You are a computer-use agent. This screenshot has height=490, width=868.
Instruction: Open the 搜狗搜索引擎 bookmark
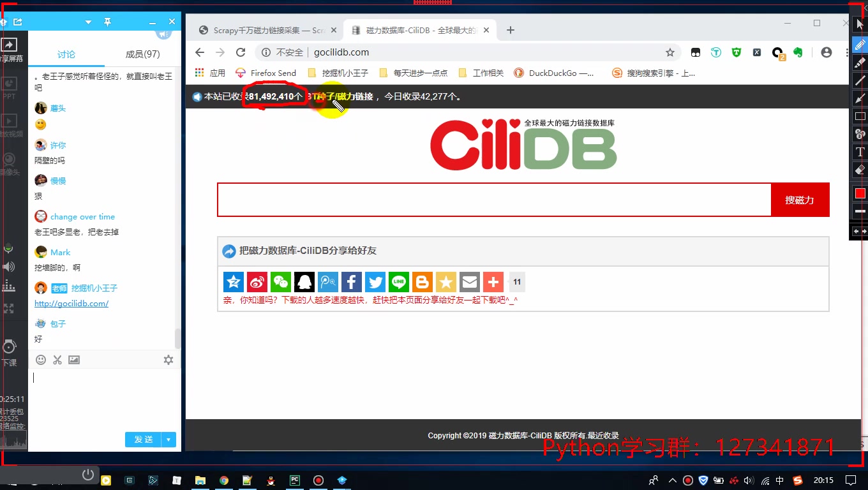click(654, 73)
